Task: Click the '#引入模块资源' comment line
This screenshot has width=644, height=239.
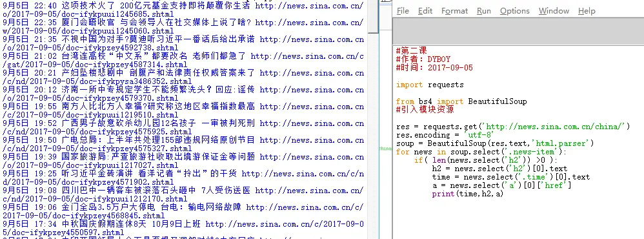Action: (x=425, y=110)
